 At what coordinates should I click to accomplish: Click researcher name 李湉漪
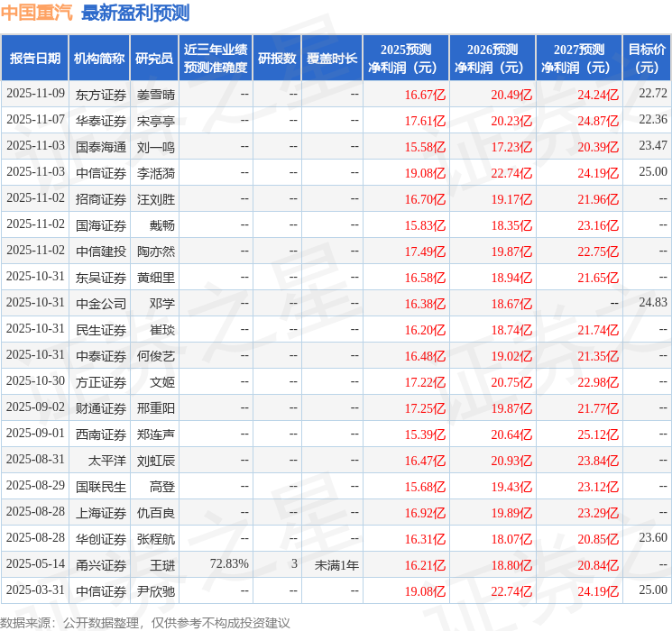point(156,173)
